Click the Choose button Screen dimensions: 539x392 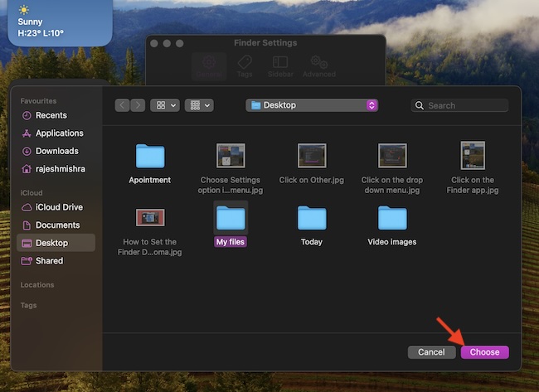tap(484, 352)
